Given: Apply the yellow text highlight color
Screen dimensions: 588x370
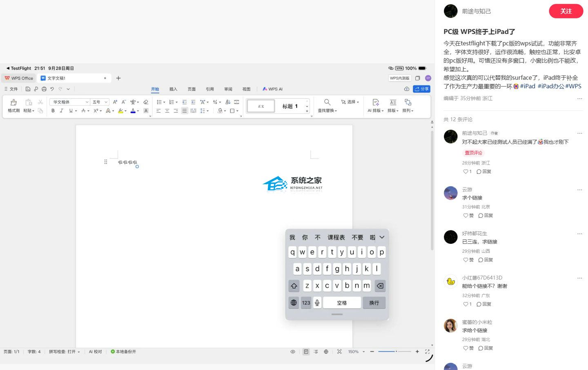Looking at the screenshot, I should point(120,111).
